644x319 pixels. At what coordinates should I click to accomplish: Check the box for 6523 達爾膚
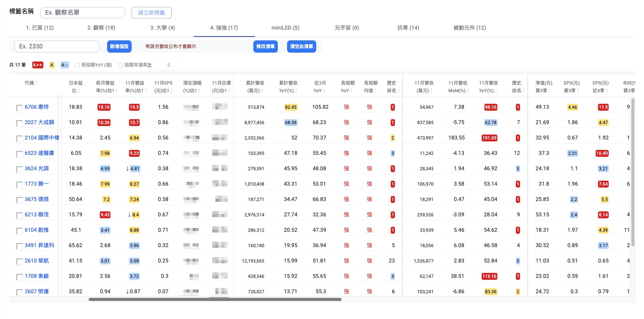[20, 154]
